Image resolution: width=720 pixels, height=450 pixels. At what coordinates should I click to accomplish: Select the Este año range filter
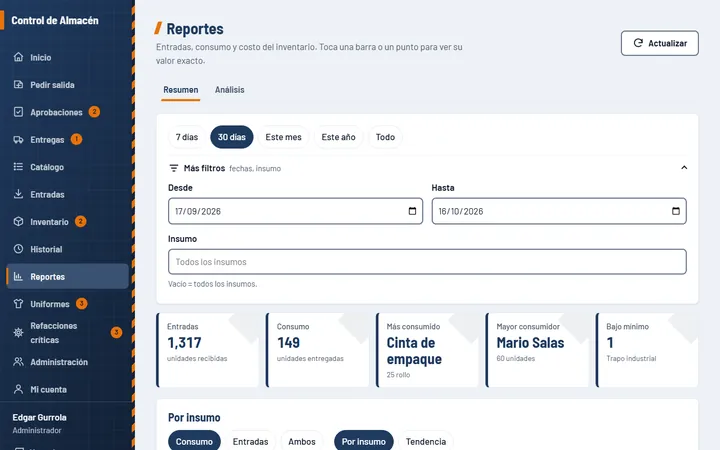click(x=338, y=137)
